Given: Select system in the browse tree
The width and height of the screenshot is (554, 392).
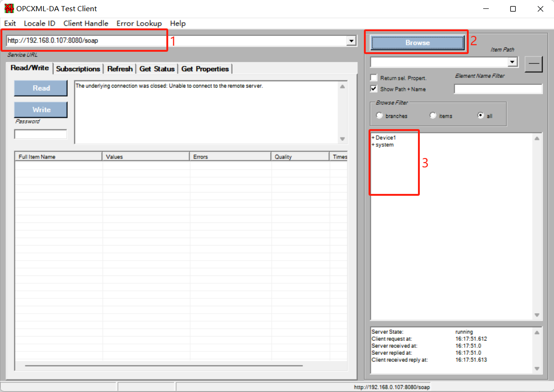Looking at the screenshot, I should click(385, 145).
